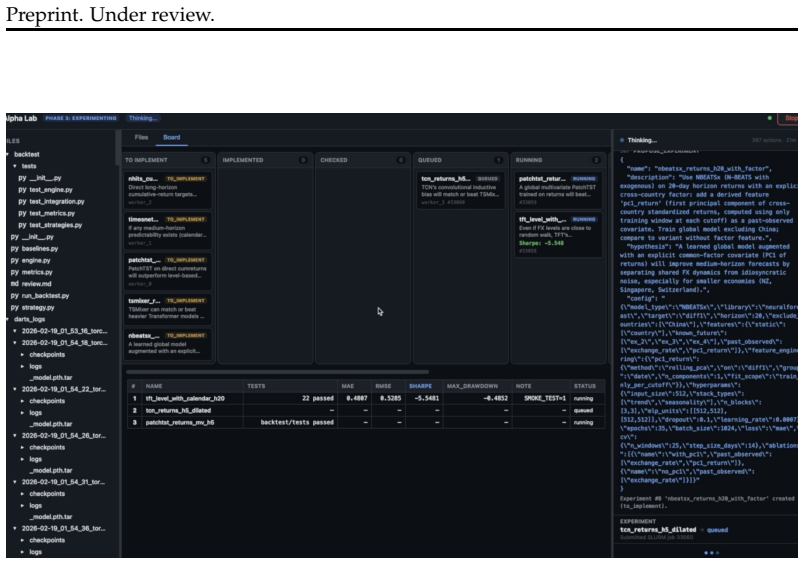Collapse the backtest folder

8,154
